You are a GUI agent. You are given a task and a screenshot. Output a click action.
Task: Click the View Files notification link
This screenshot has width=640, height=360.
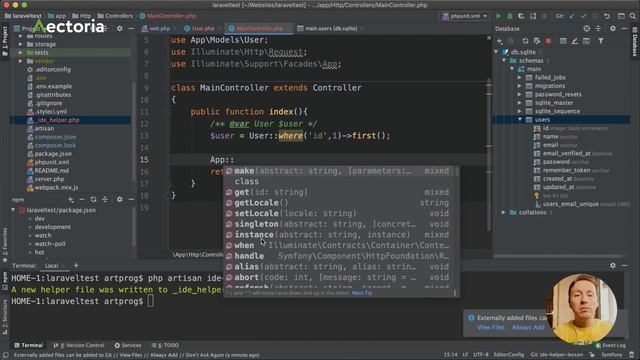[x=491, y=327]
